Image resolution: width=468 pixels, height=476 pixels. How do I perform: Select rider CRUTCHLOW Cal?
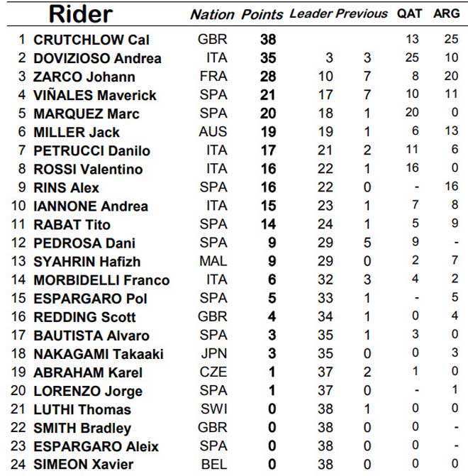91,40
